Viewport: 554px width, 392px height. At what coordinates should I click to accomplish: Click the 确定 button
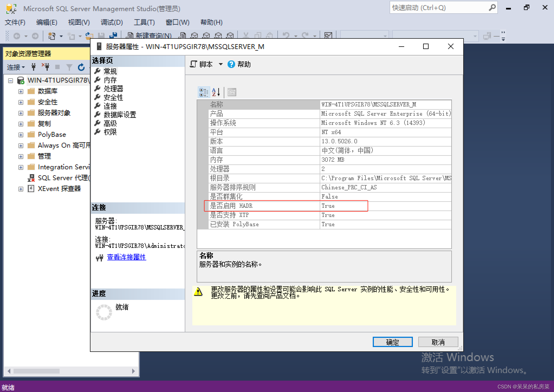tap(393, 342)
